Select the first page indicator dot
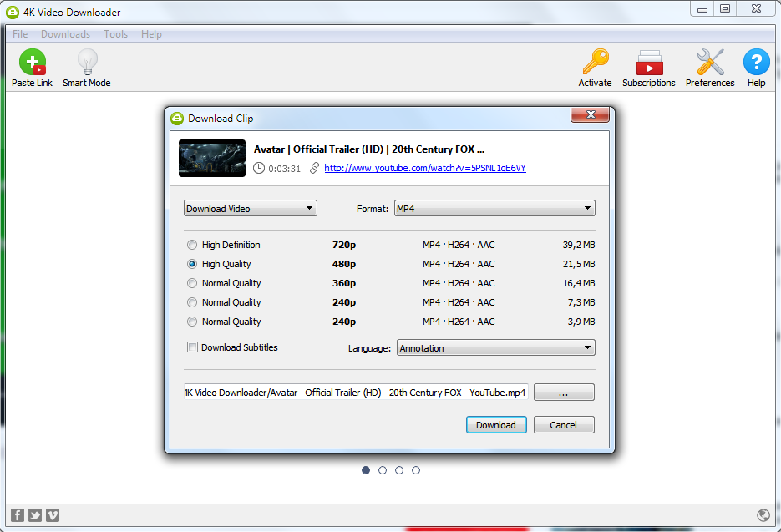The image size is (781, 532). click(x=366, y=470)
